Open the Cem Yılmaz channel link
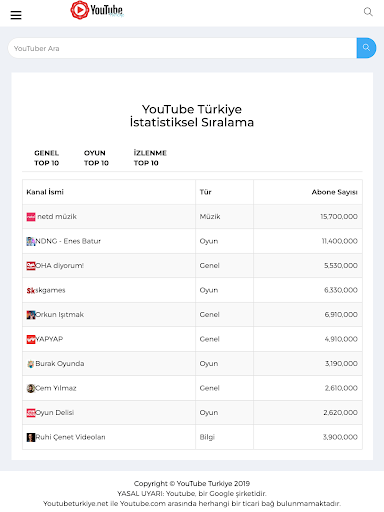384x512 pixels. point(56,388)
